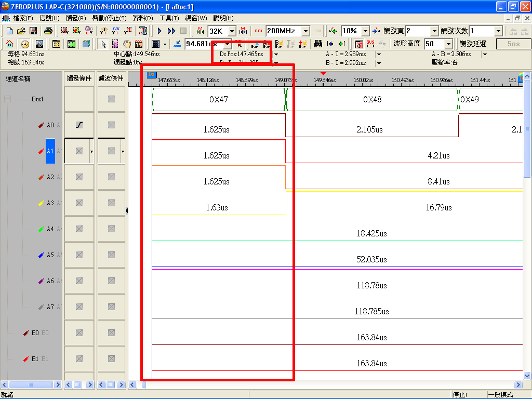532x399 pixels.
Task: Open the 32K memory depth dropdown
Action: pos(232,31)
